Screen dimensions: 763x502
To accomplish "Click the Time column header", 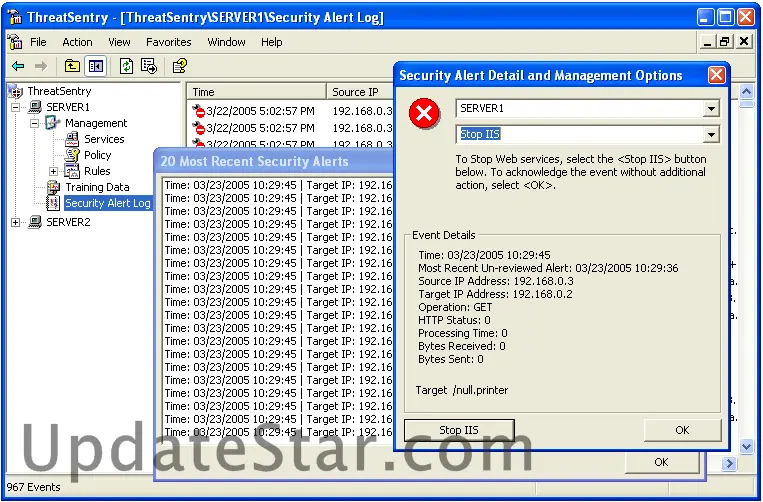I will (256, 91).
